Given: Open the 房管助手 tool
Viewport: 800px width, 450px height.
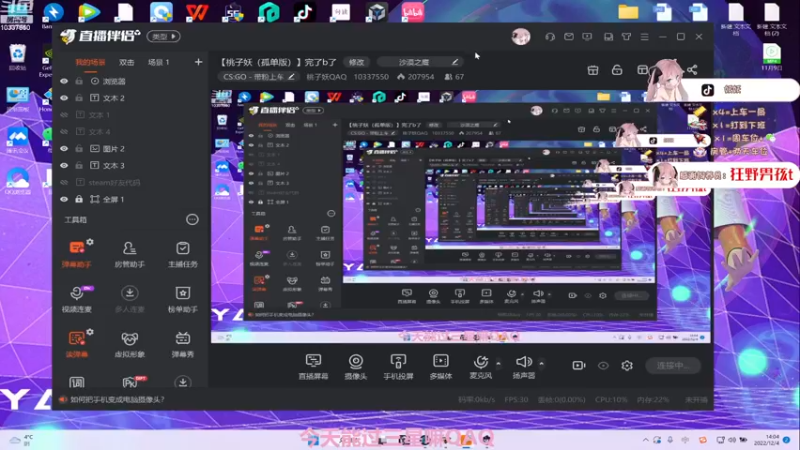Looking at the screenshot, I should (x=130, y=254).
